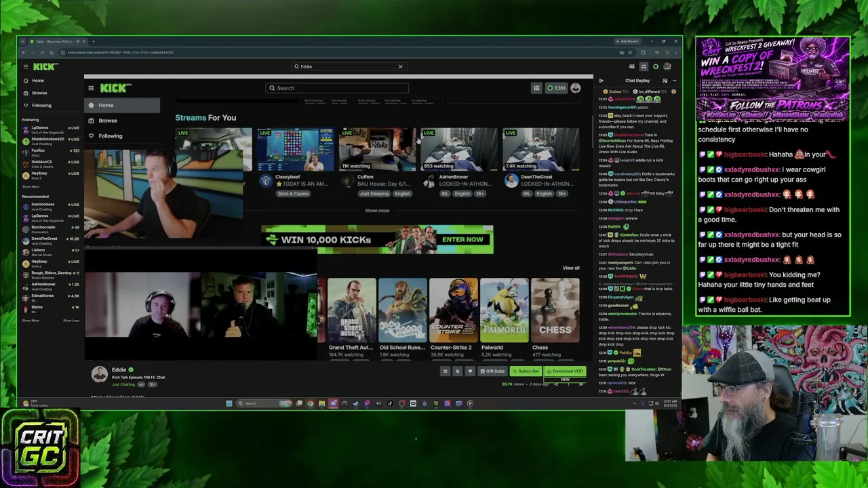Open the Kick hamburger menu beside the logo

coord(26,66)
